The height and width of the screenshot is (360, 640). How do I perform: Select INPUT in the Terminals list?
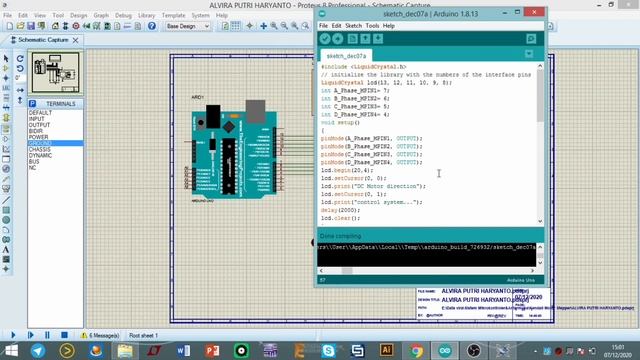click(x=56, y=119)
